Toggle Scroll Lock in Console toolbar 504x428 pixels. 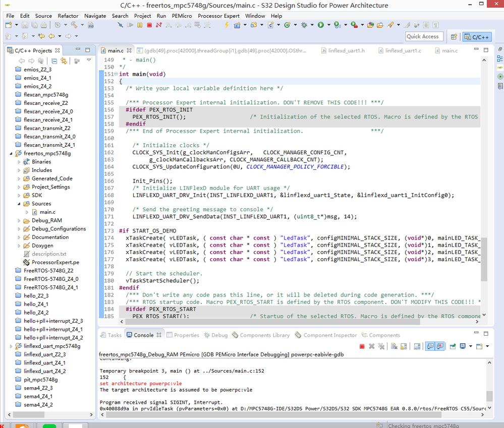[403, 346]
